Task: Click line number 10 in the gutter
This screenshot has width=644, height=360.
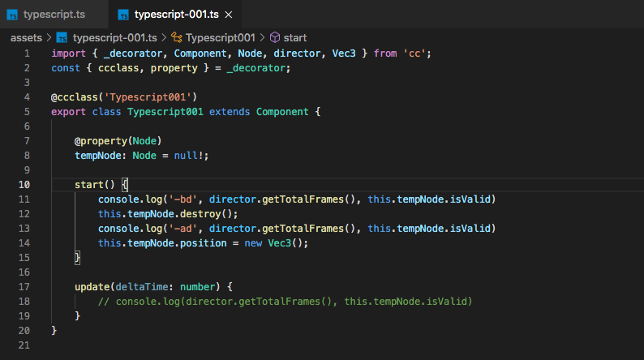Action: click(x=24, y=185)
